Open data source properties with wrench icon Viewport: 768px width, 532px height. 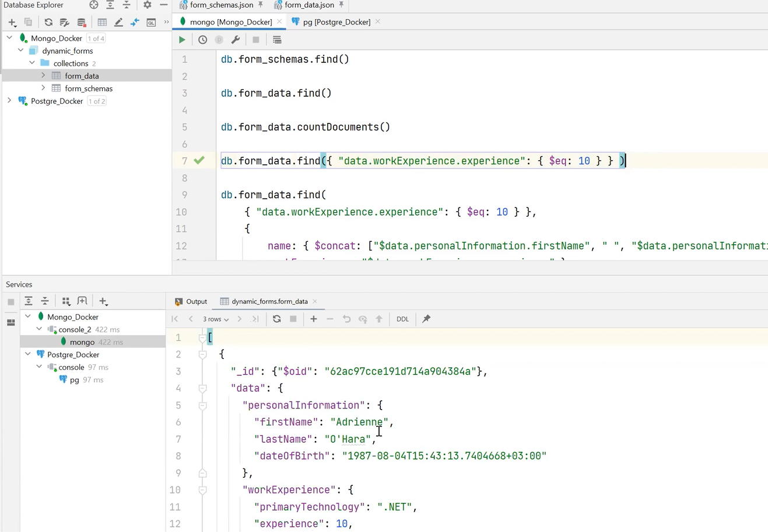(x=235, y=39)
